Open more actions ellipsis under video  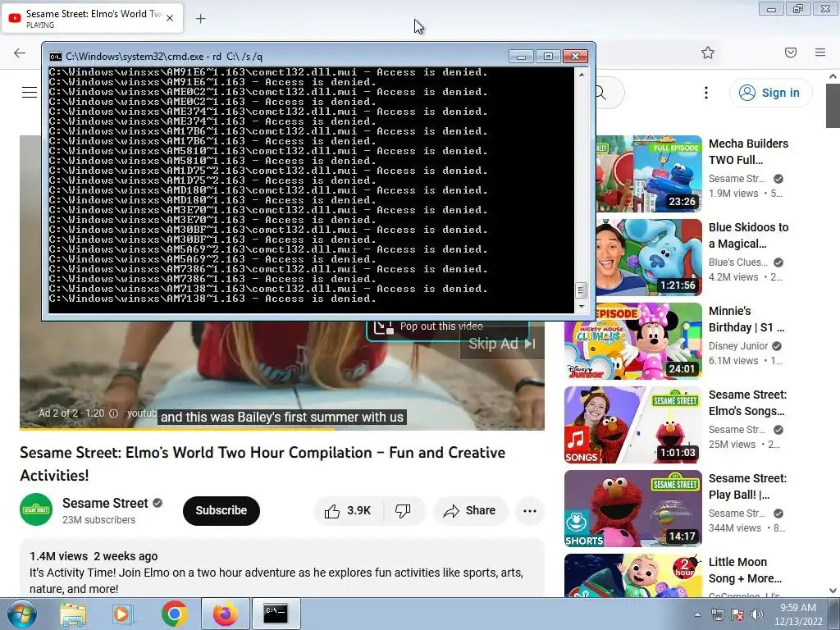point(530,510)
